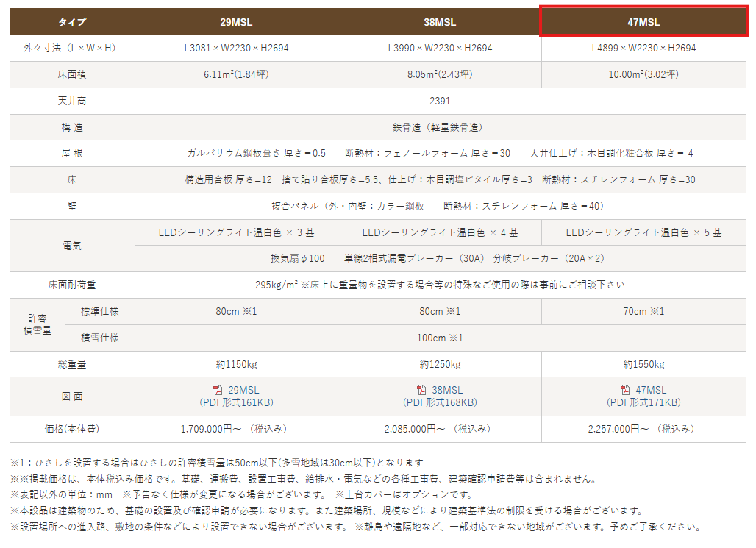Click the ceiling height value 2391
The height and width of the screenshot is (548, 756).
pyautogui.click(x=440, y=101)
